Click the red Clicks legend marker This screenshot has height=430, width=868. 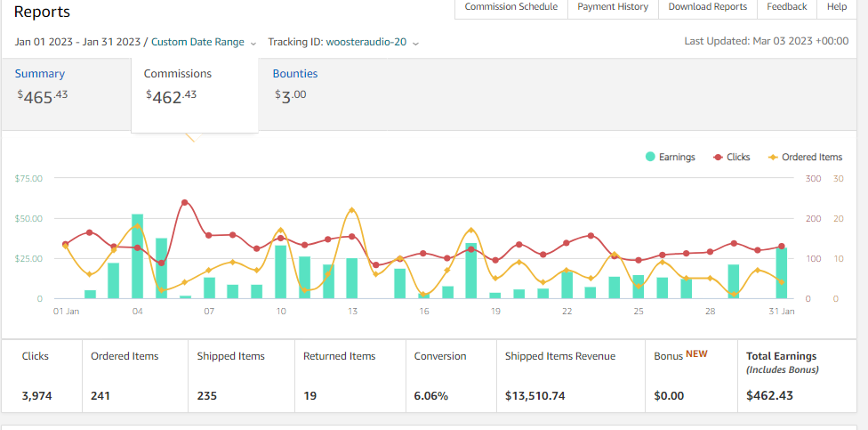point(718,157)
